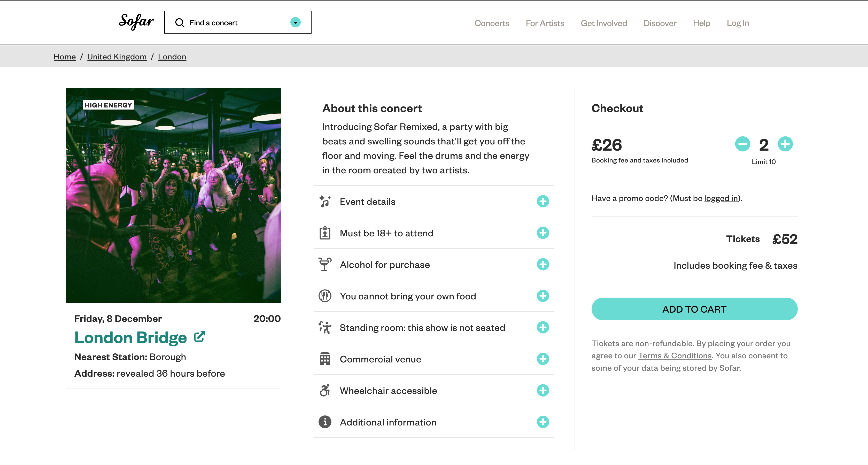Click the Nearest Station: Borough text
Image resolution: width=868 pixels, height=465 pixels.
(130, 357)
